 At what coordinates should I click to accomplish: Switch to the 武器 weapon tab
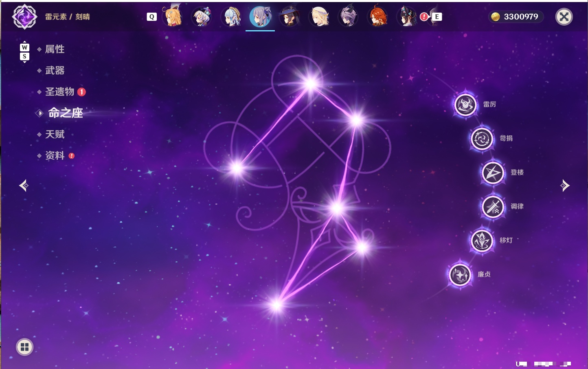[x=55, y=71]
